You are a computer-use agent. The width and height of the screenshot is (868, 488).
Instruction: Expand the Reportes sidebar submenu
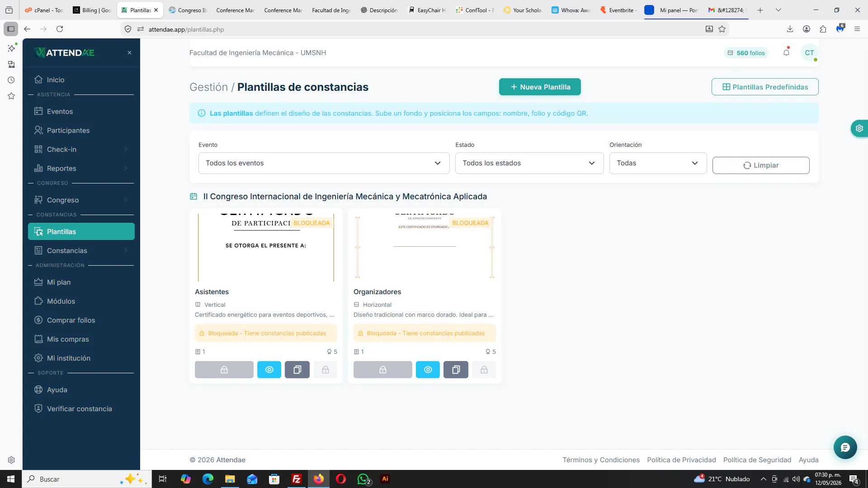[x=81, y=168]
